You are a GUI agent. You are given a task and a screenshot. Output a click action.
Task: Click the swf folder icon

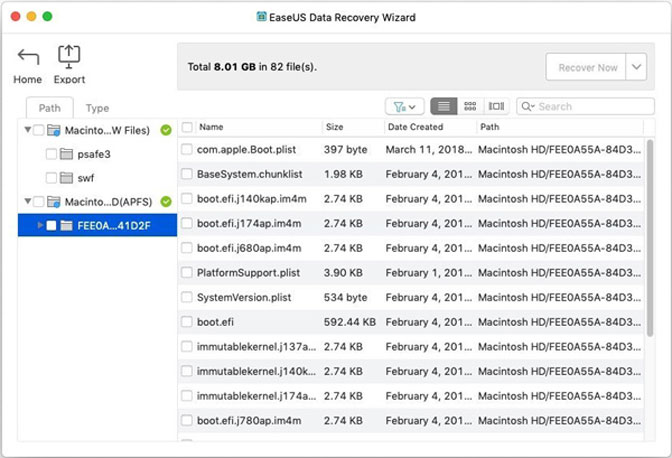point(66,178)
